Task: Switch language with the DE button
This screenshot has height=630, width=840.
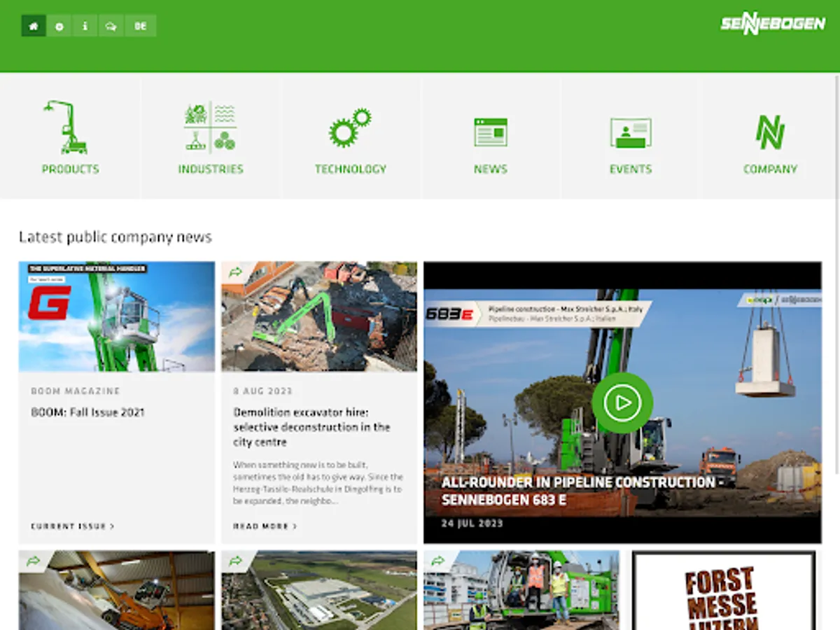Action: pyautogui.click(x=141, y=26)
